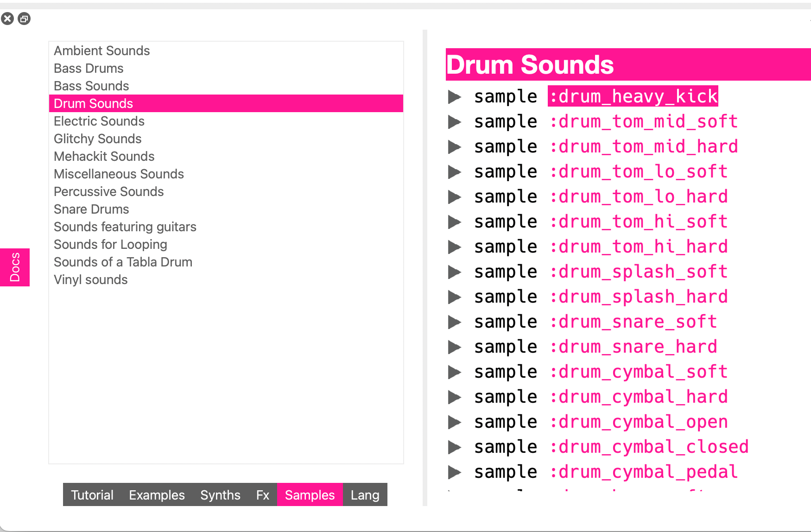Play the drum_cymbal_pedal sample preview

pos(455,472)
